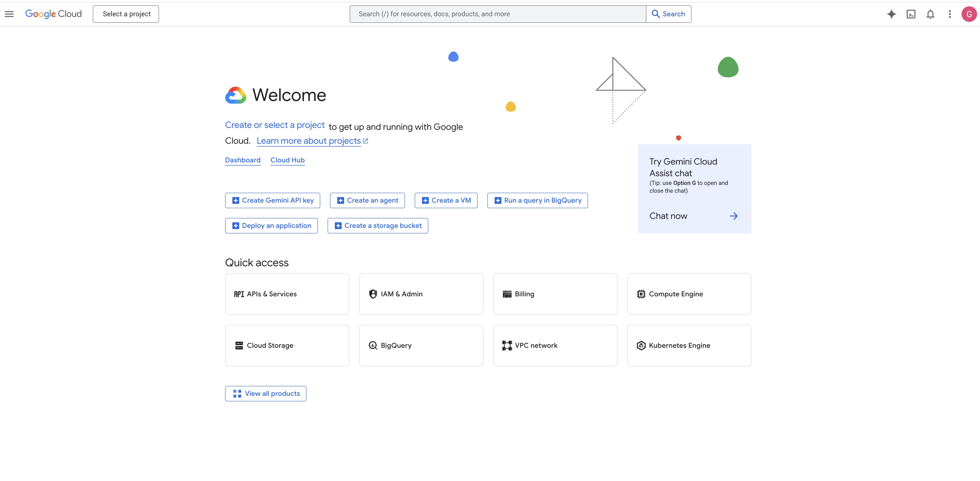Viewport: 980px width, 481px height.
Task: Click the Try Gemini Cloud Assist chat heading
Action: coord(683,167)
